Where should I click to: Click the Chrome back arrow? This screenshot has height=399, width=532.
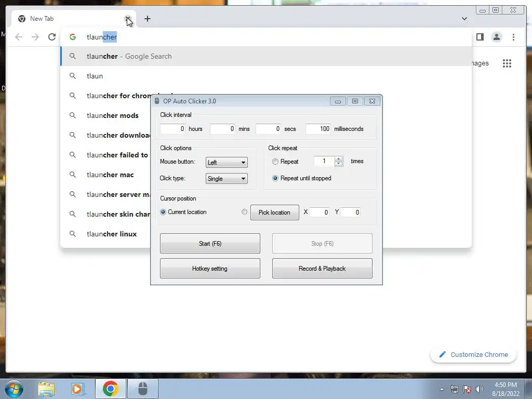19,37
